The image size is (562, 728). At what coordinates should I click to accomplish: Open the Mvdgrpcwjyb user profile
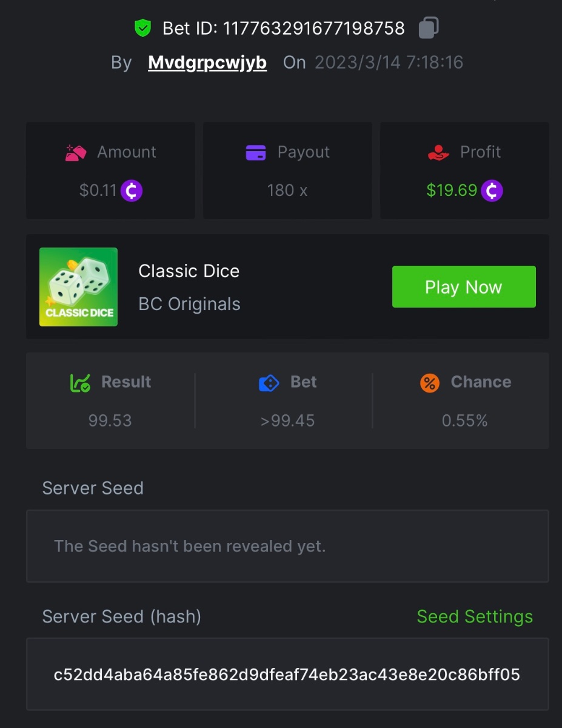point(207,62)
